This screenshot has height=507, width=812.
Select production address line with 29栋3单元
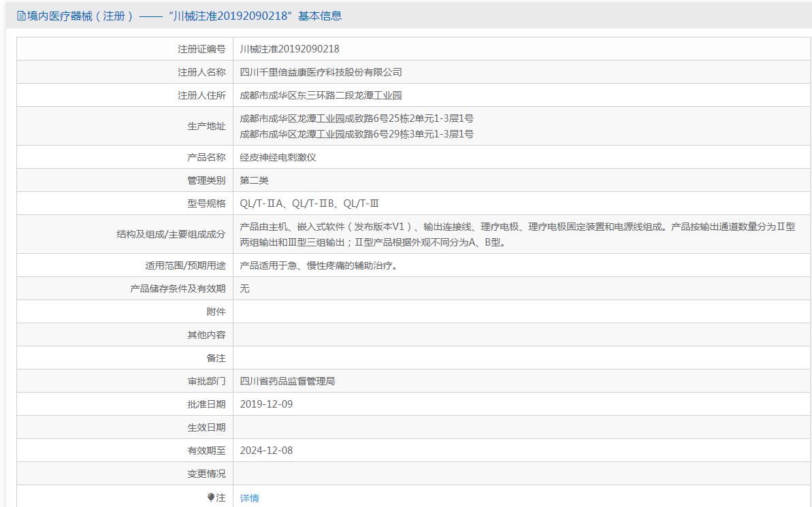pos(356,134)
